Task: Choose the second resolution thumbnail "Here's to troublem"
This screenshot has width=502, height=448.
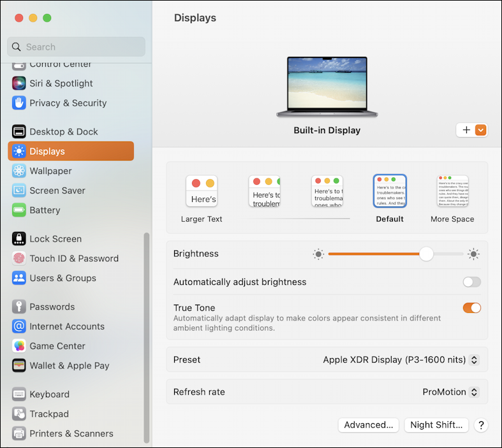Action: pyautogui.click(x=265, y=191)
